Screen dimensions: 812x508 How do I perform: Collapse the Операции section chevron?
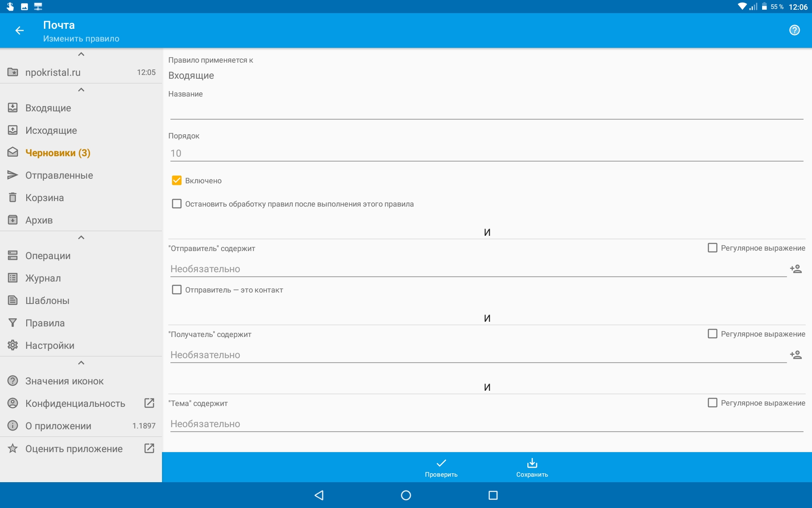81,237
